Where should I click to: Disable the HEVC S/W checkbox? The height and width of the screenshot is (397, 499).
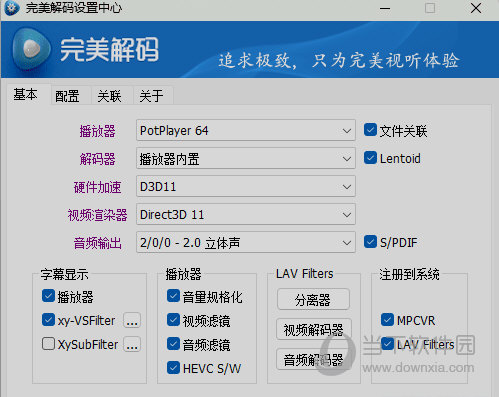pos(173,368)
